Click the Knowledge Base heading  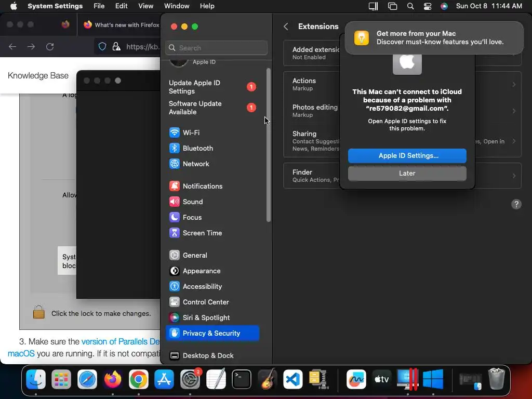tap(38, 76)
